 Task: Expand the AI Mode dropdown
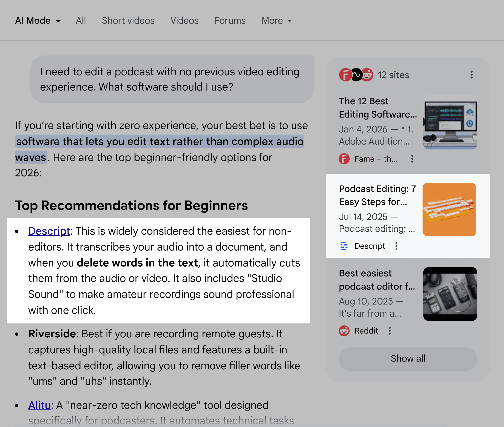(38, 20)
